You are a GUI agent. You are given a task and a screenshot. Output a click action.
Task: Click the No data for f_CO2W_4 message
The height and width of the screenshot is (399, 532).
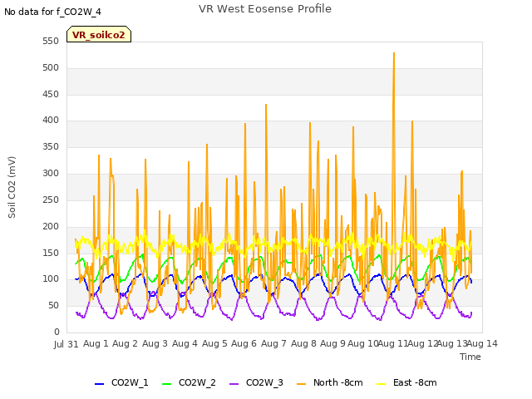(x=52, y=12)
